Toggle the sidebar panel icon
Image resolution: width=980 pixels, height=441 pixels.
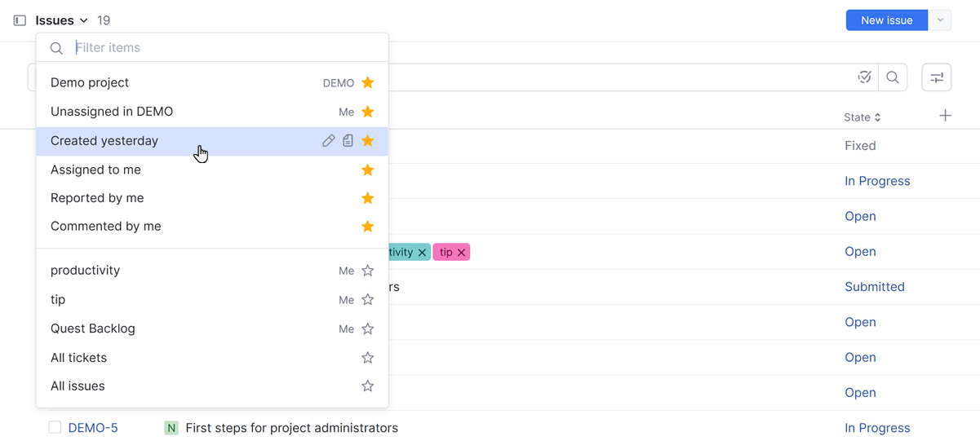[x=20, y=20]
